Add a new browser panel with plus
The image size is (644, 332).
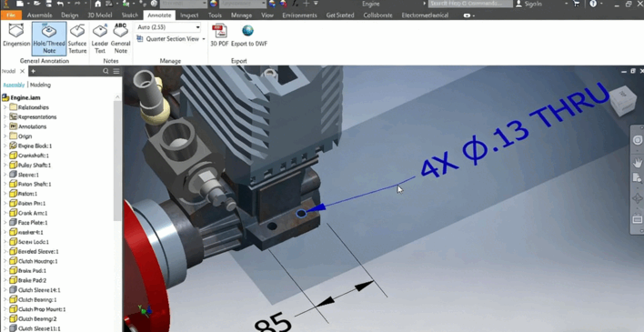34,71
